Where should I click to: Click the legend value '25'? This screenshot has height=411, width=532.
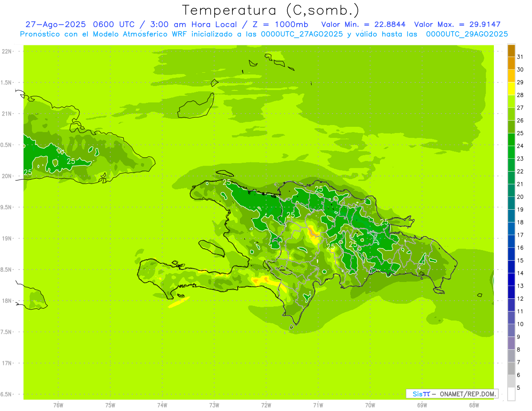click(x=520, y=133)
